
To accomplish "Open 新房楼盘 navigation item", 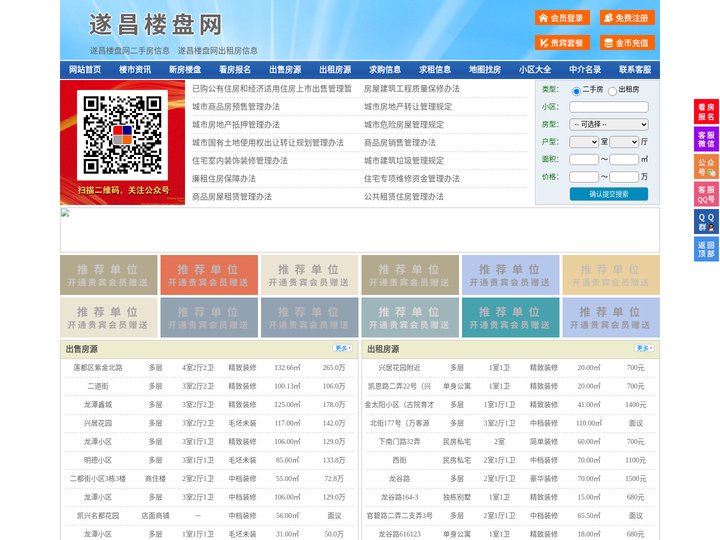I will click(x=185, y=70).
